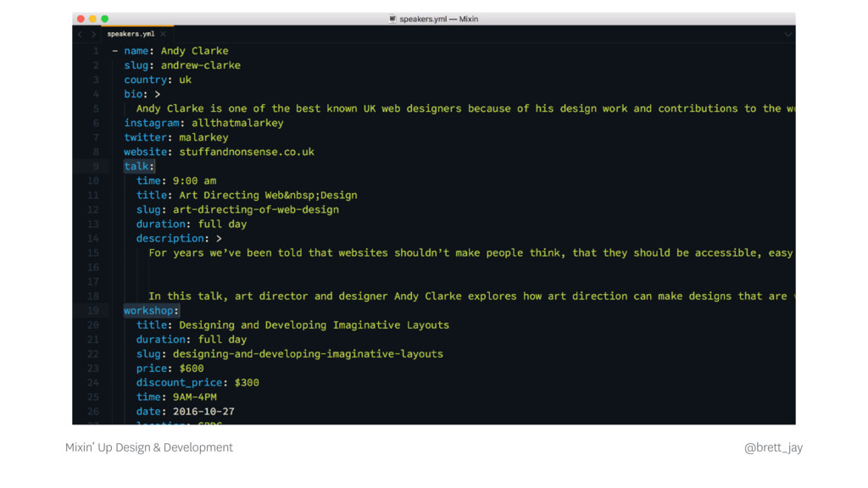Viewport: 868px width, 488px height.
Task: Click the 'malarkey' twitter value
Action: point(203,137)
